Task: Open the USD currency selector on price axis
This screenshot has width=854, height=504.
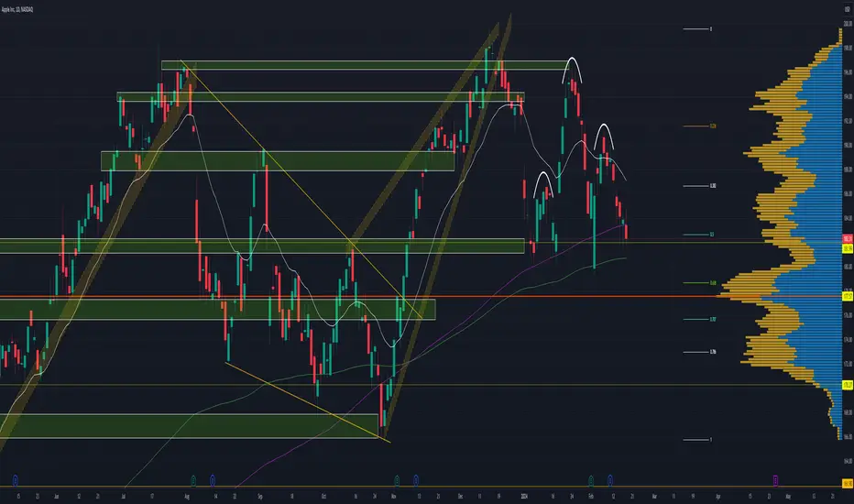Action: click(848, 9)
